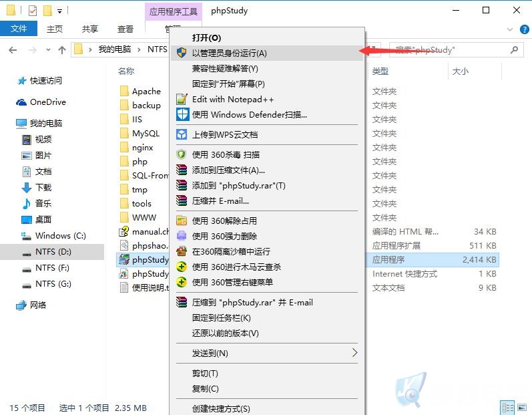The height and width of the screenshot is (415, 532).
Task: Click properties checkmark icon in title bar
Action: (33, 11)
